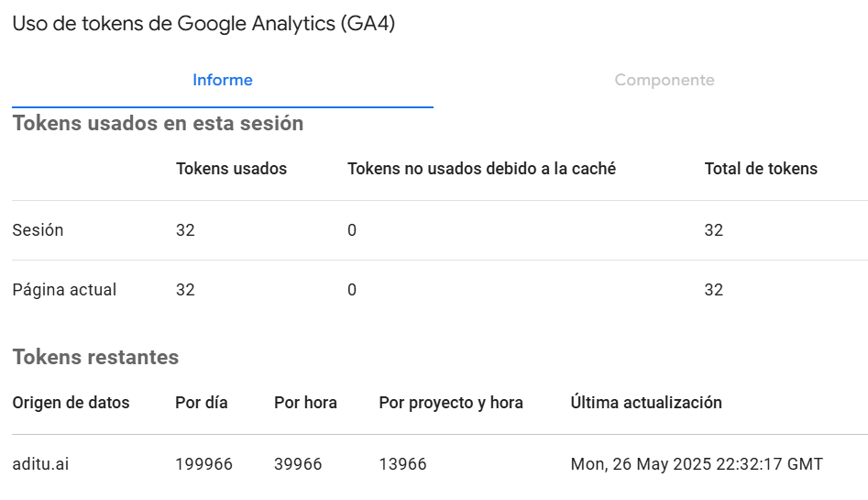Image resolution: width=868 pixels, height=500 pixels.
Task: Click the "Por hora" column header
Action: click(x=305, y=403)
